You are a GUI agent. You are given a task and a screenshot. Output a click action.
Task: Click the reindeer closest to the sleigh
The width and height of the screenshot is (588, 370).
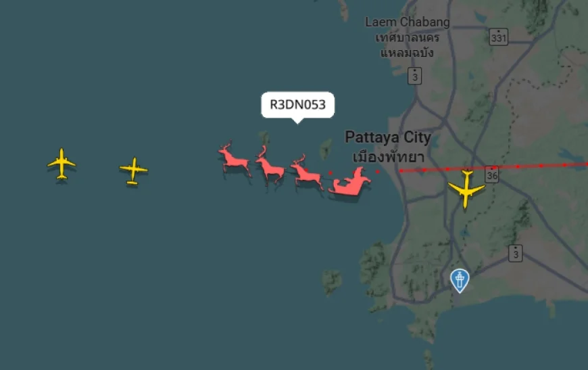306,172
